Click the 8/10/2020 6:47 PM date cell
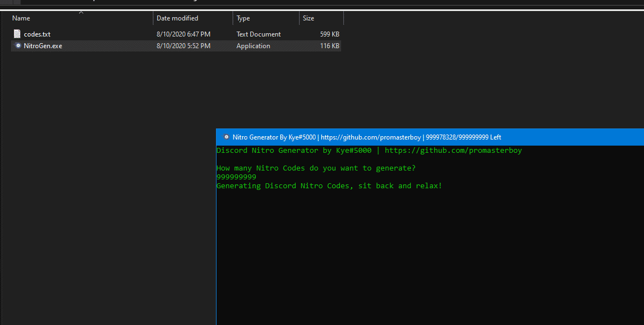The width and height of the screenshot is (644, 325). pyautogui.click(x=184, y=34)
